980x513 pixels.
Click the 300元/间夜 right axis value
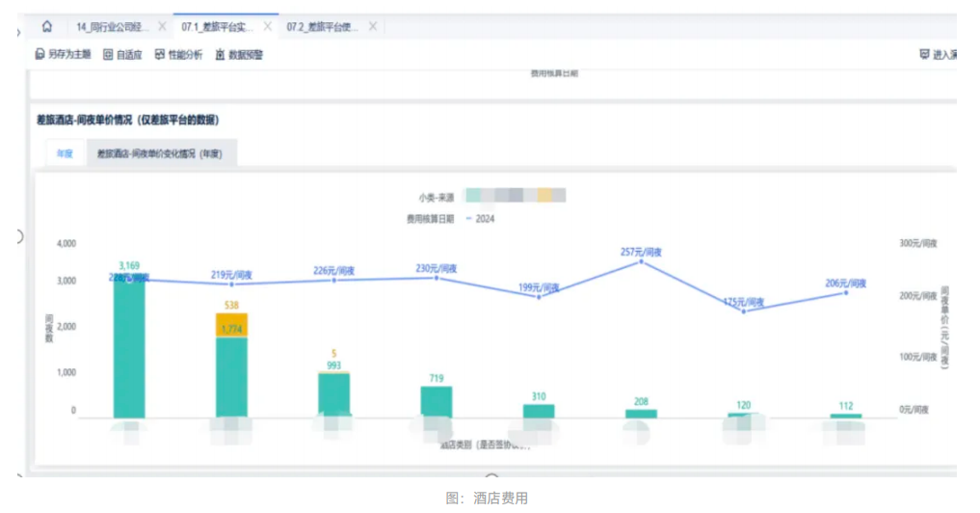(918, 243)
